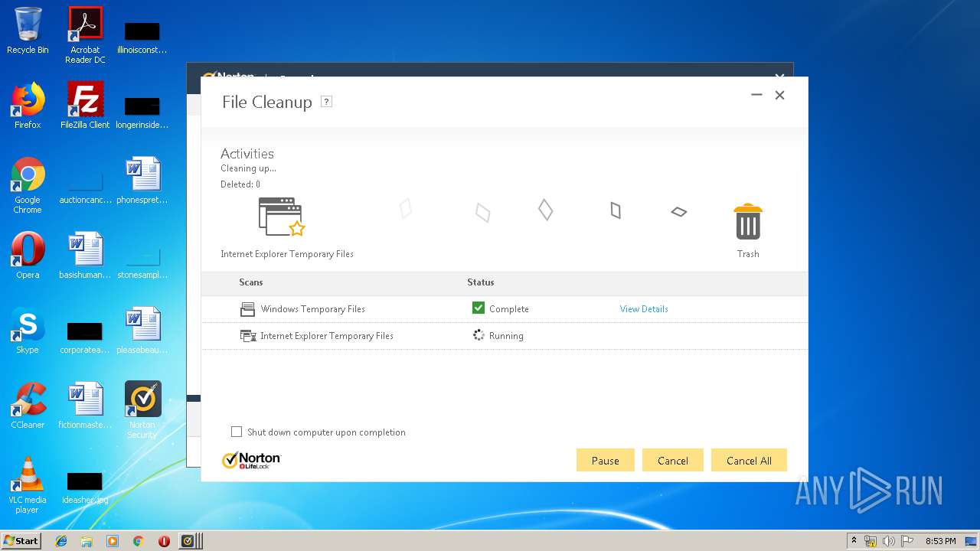The image size is (980, 551).
Task: Minimize the File Cleanup window
Action: click(756, 95)
